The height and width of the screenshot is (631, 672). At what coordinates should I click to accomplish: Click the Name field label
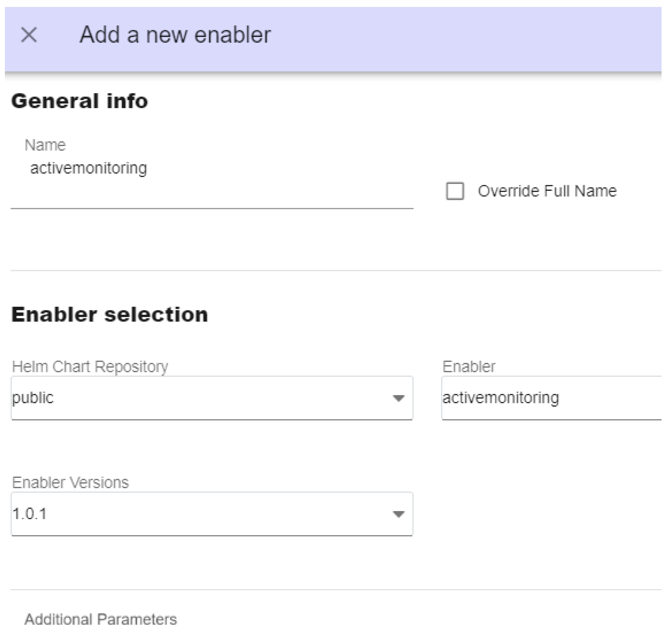pyautogui.click(x=45, y=145)
